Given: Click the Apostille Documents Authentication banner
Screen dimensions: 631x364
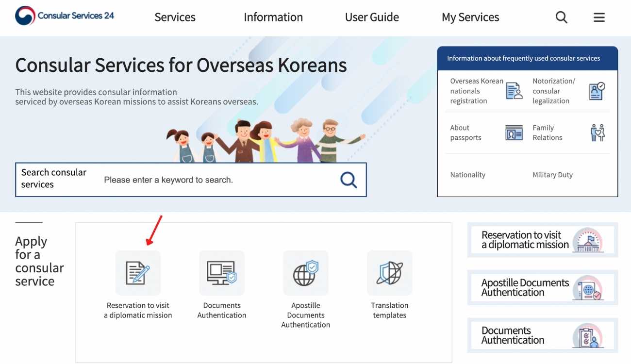Looking at the screenshot, I should (x=543, y=287).
